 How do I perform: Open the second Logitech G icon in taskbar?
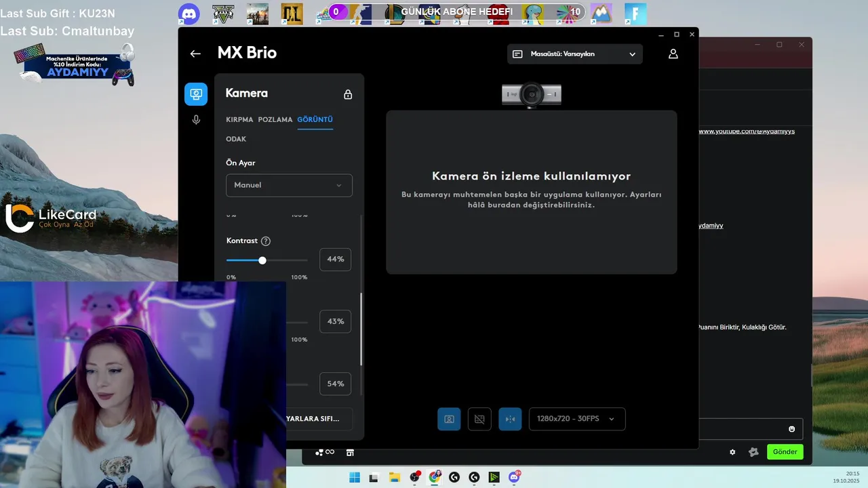(474, 477)
